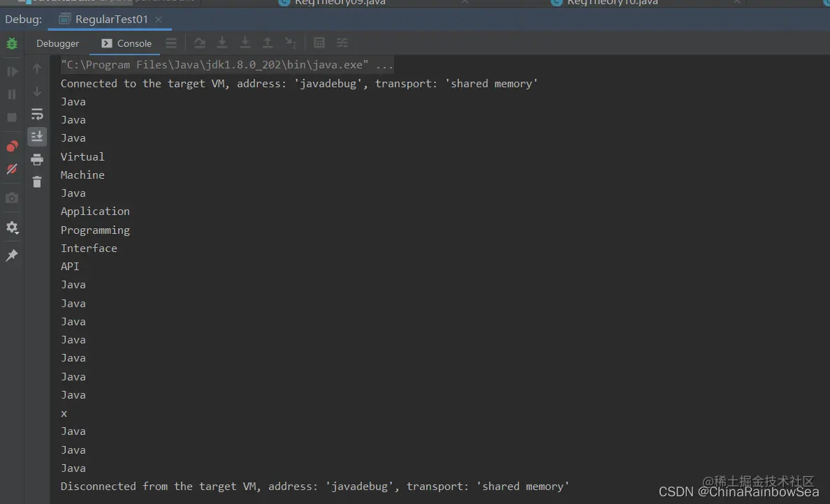830x504 pixels.
Task: Click the Disconnected from the target VM line
Action: [x=315, y=487]
